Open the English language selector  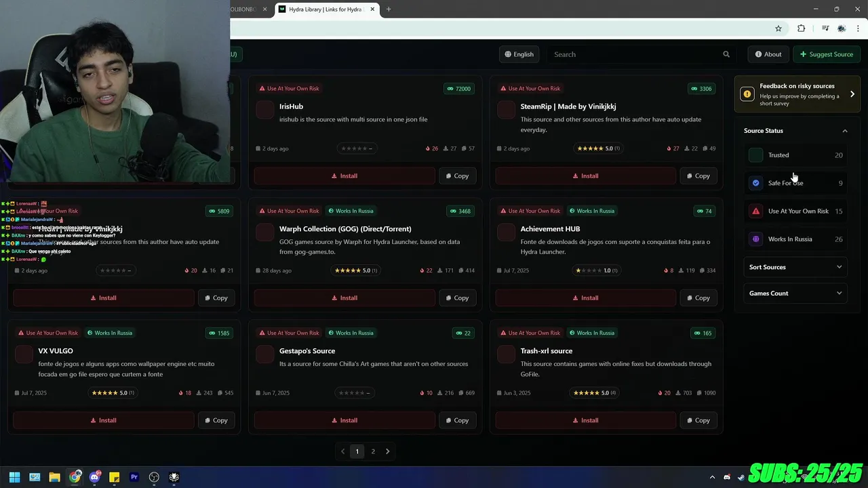click(x=519, y=54)
